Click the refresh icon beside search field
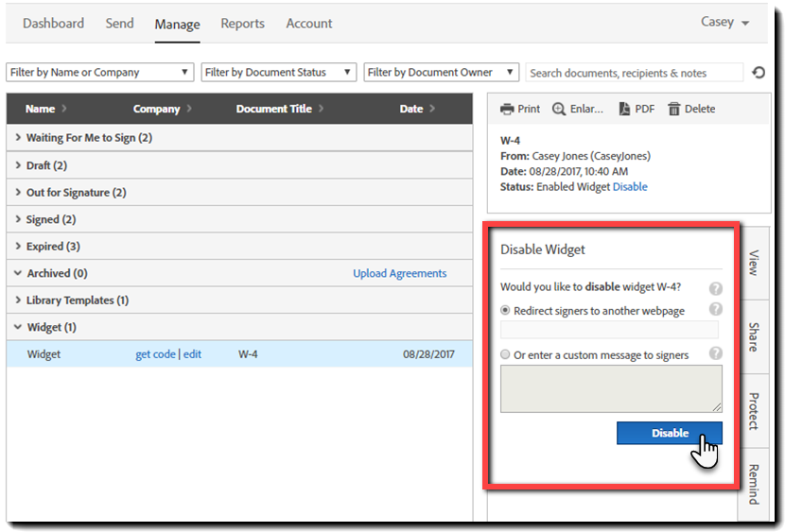785x532 pixels. point(759,73)
